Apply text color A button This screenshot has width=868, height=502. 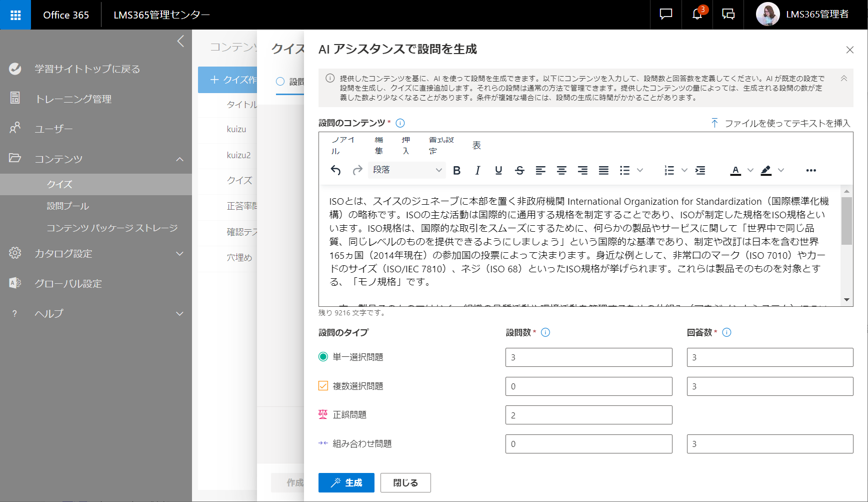point(735,170)
